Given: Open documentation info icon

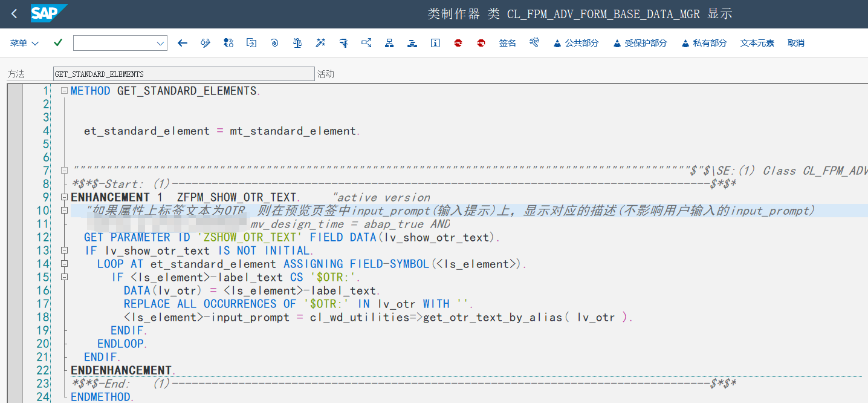Looking at the screenshot, I should click(x=435, y=43).
